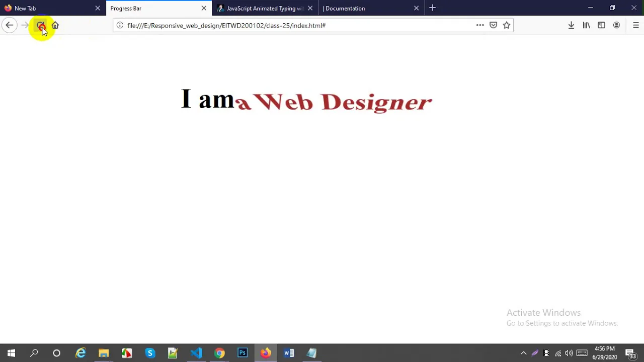The width and height of the screenshot is (644, 362).
Task: Switch to the Documentation tab
Action: coord(371,8)
